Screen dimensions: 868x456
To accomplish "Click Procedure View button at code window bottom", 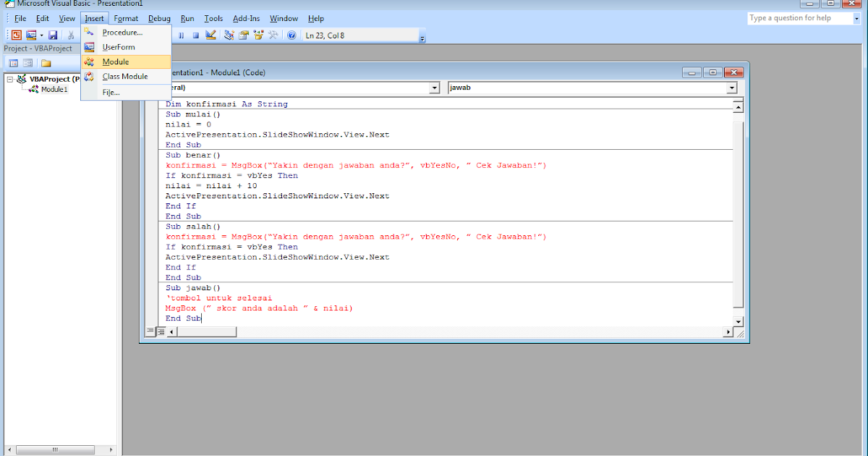I will (x=150, y=332).
